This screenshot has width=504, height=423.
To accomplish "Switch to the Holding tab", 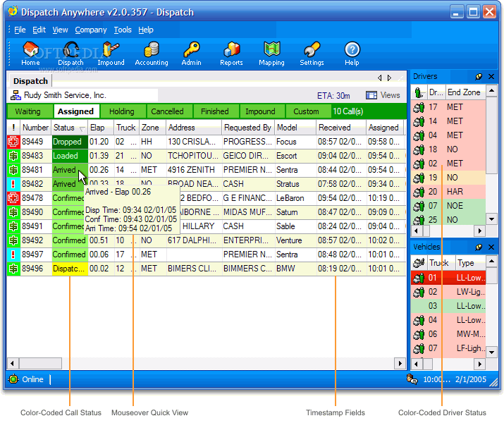I will click(x=122, y=111).
